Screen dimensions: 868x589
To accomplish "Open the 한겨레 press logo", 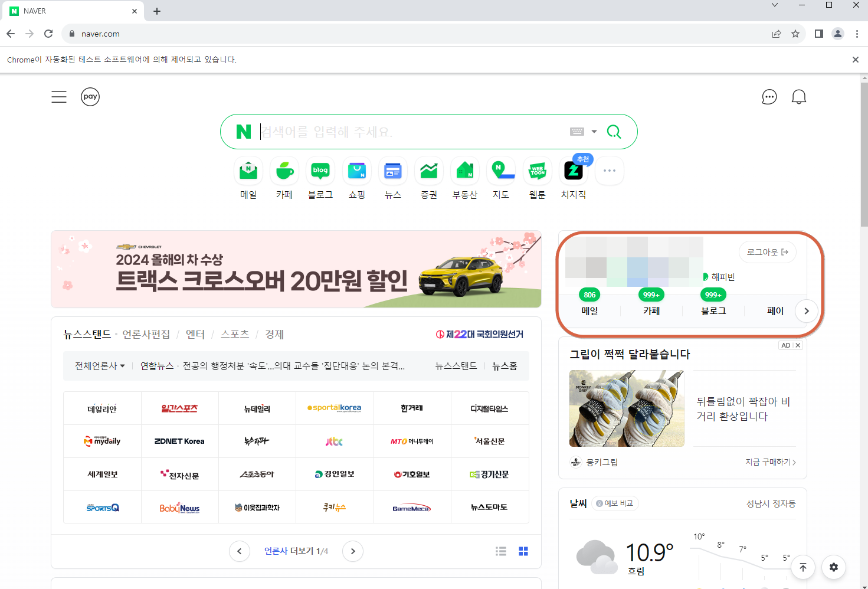I will pos(412,408).
